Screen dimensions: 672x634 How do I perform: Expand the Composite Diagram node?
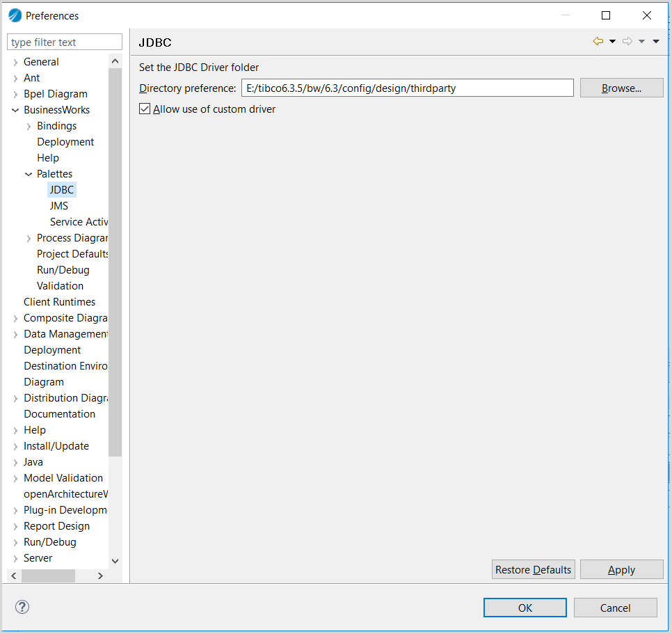point(15,318)
